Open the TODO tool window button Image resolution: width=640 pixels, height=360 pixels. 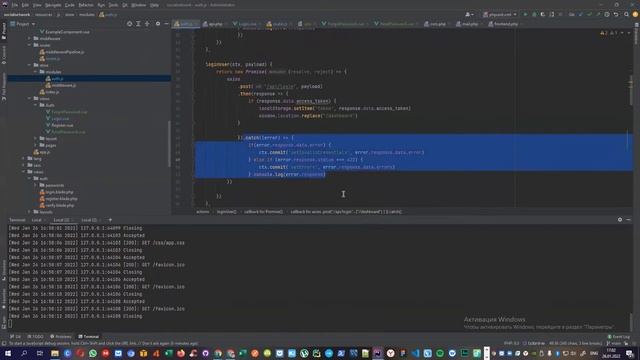point(36,337)
